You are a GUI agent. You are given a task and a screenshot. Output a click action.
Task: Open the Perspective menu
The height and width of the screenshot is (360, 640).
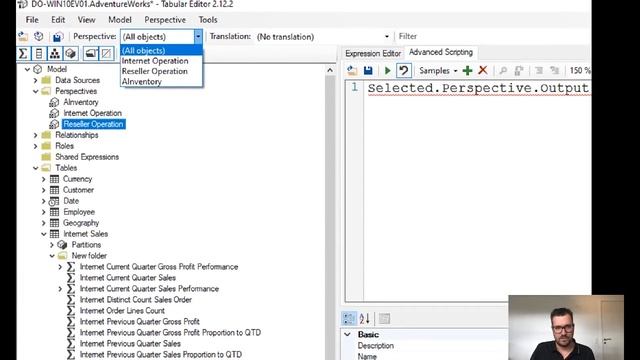pyautogui.click(x=165, y=20)
